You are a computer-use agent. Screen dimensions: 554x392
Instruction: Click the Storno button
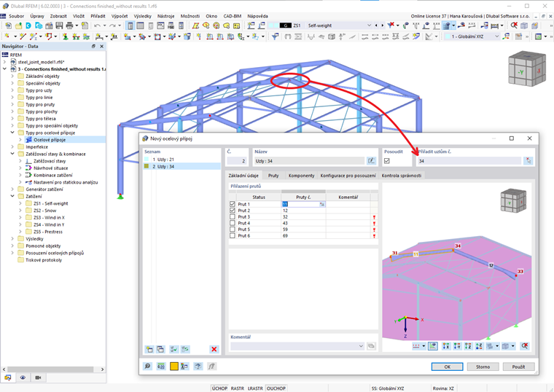tap(483, 366)
